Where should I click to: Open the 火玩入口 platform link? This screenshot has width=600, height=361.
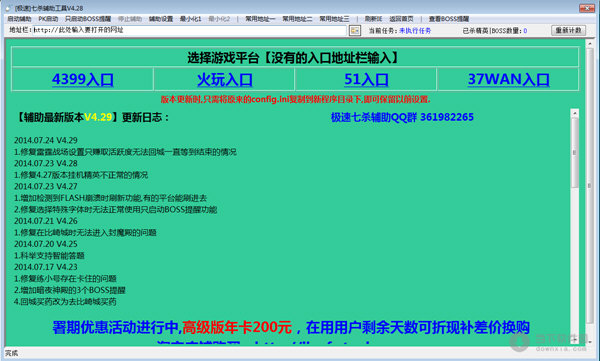pos(225,79)
